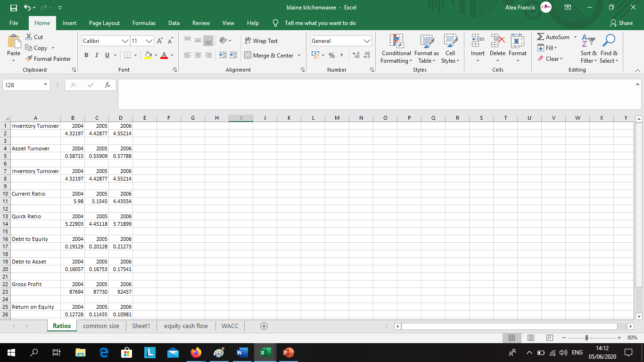Toggle Bold formatting
The width and height of the screenshot is (644, 362).
tap(87, 56)
